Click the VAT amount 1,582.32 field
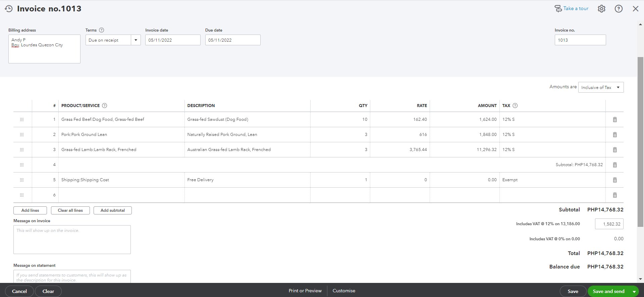Screen dimensions: 644x297 tap(609, 224)
